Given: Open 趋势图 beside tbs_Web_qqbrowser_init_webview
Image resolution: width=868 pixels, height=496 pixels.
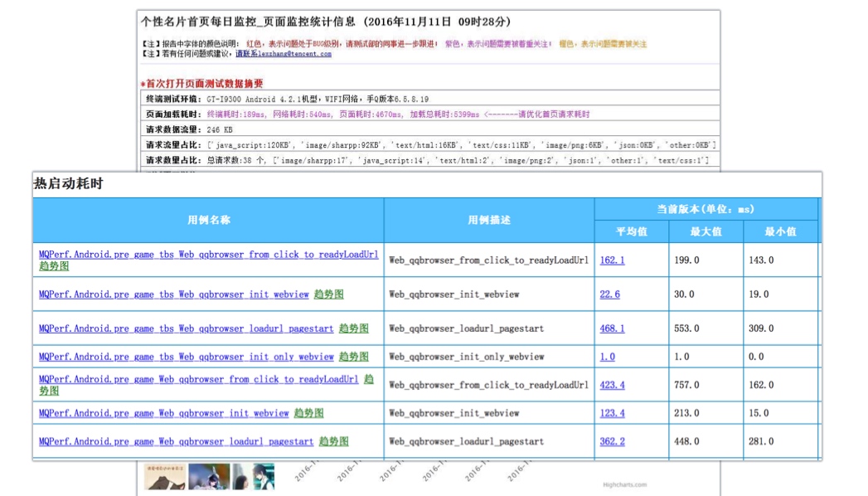Looking at the screenshot, I should tap(328, 294).
